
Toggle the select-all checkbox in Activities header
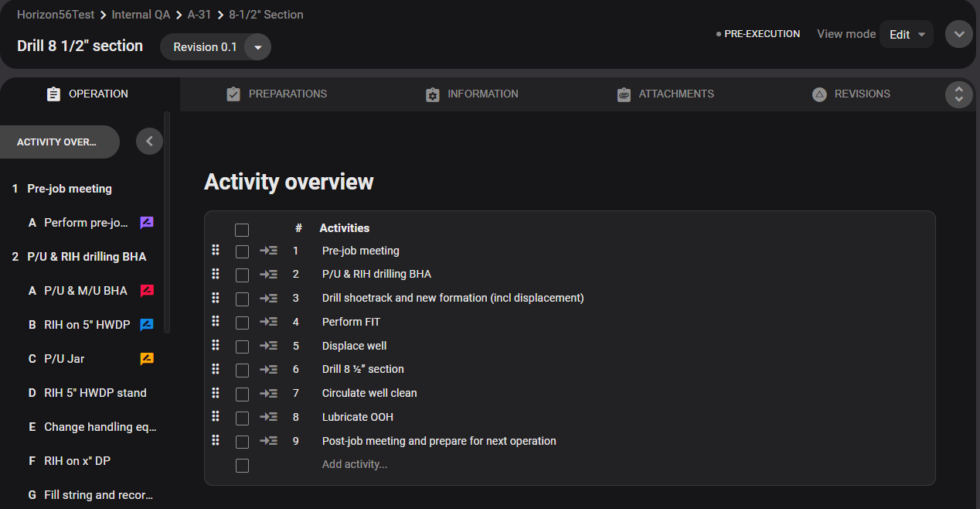[242, 230]
